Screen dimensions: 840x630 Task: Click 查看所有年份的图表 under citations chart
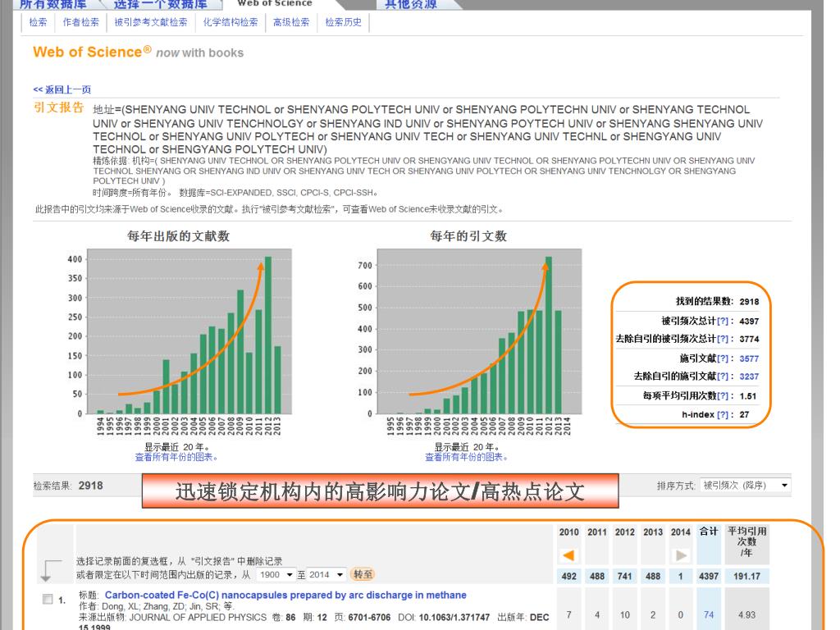[466, 457]
